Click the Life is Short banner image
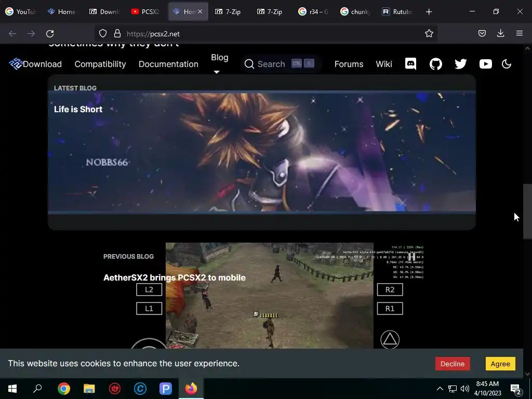Viewport: 532px width, 399px height. (x=262, y=152)
